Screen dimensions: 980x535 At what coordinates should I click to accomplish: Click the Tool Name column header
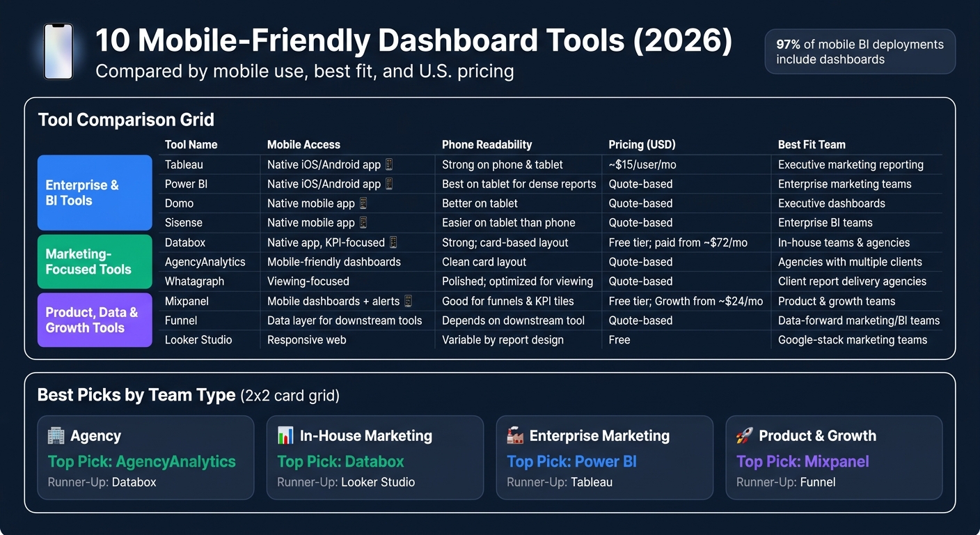[x=191, y=145]
